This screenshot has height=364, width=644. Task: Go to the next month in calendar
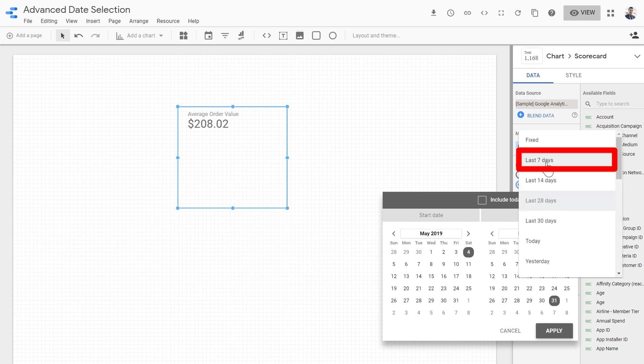[469, 233]
